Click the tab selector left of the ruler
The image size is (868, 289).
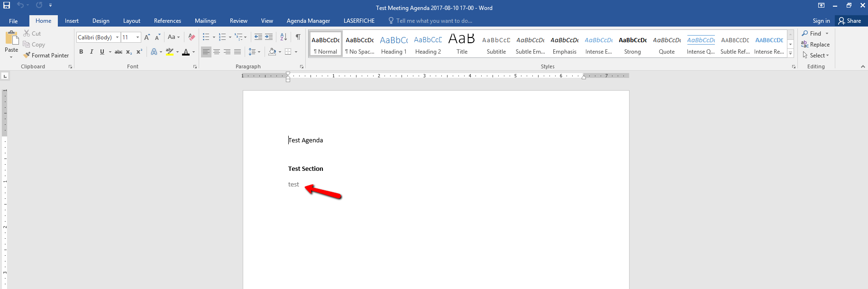click(x=5, y=76)
